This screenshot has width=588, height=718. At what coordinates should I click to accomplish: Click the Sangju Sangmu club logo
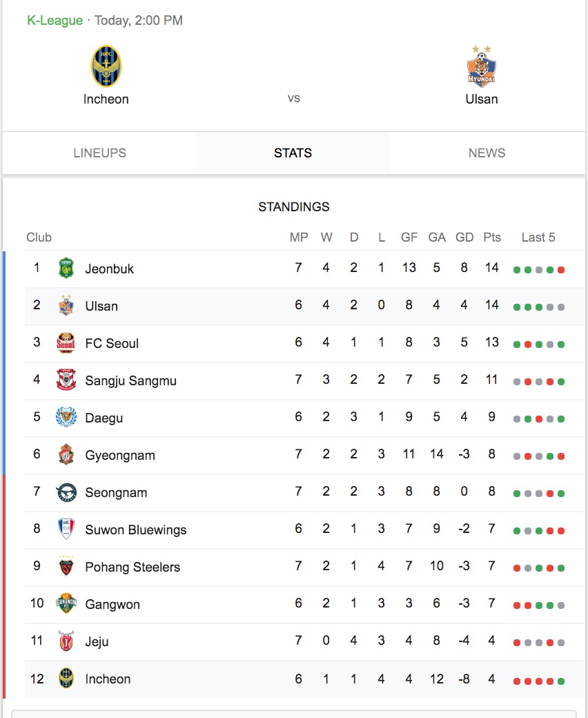point(66,380)
